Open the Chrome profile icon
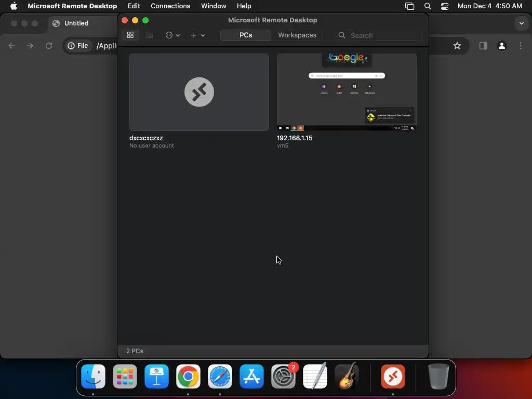The width and height of the screenshot is (532, 399). click(501, 46)
